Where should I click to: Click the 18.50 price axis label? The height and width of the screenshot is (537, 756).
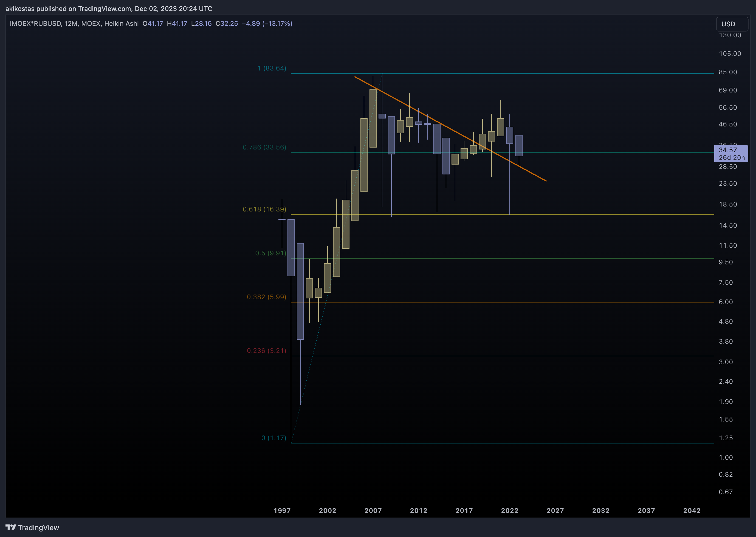click(728, 204)
